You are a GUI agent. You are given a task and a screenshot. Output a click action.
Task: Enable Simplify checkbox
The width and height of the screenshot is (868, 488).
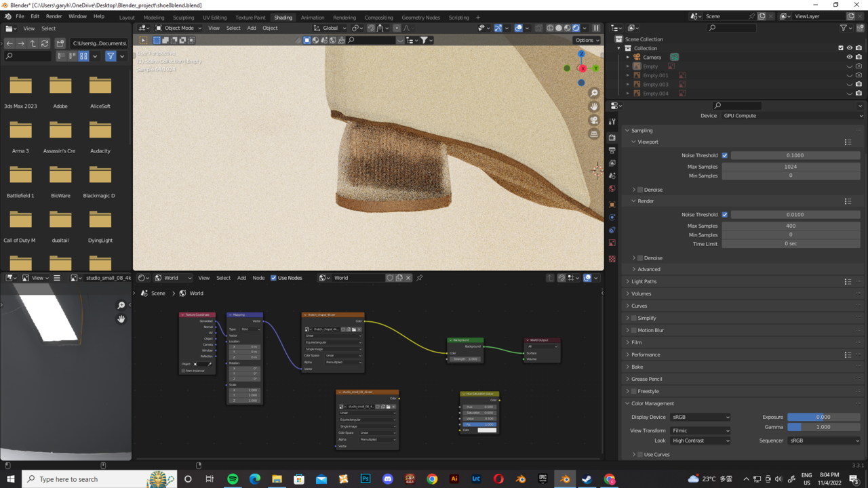[x=633, y=318]
